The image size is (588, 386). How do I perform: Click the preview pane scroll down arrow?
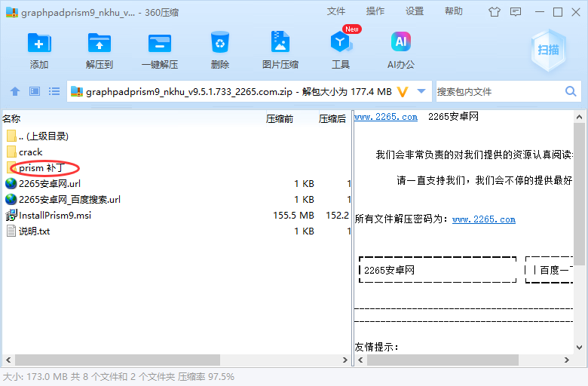click(580, 348)
